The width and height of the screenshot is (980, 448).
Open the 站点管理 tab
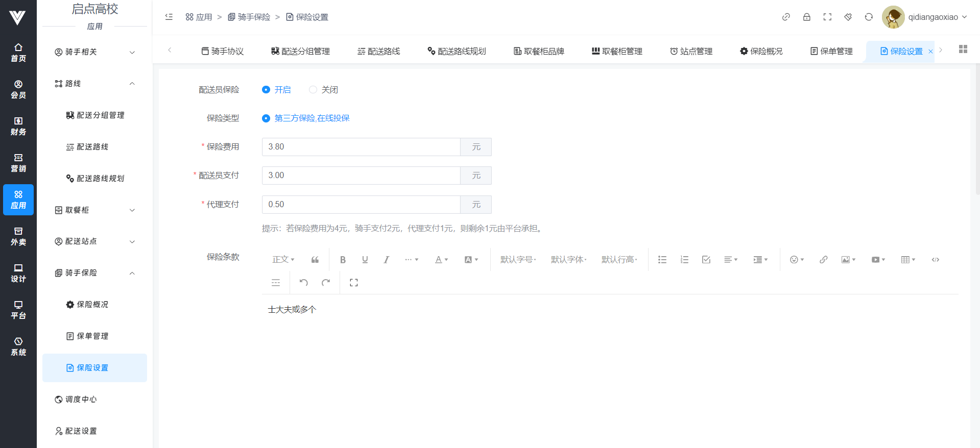coord(691,51)
